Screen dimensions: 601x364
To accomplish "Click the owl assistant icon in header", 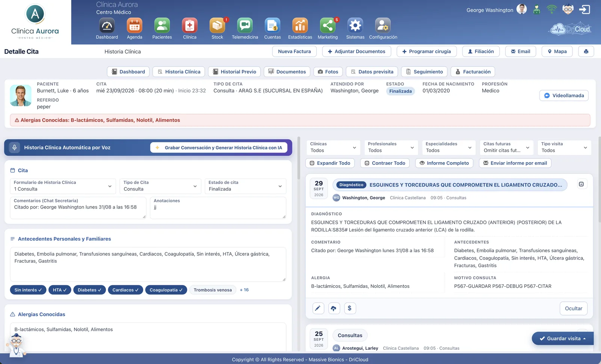I will pos(568,9).
